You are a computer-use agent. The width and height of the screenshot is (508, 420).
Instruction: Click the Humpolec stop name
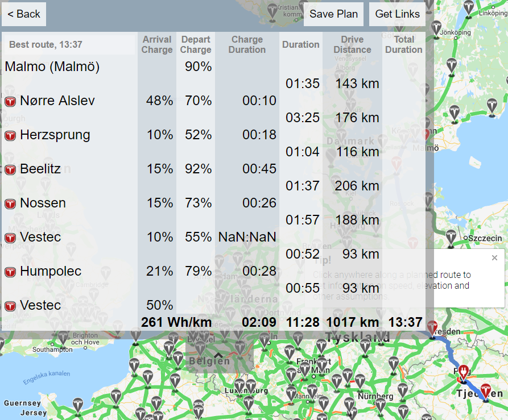pyautogui.click(x=51, y=272)
